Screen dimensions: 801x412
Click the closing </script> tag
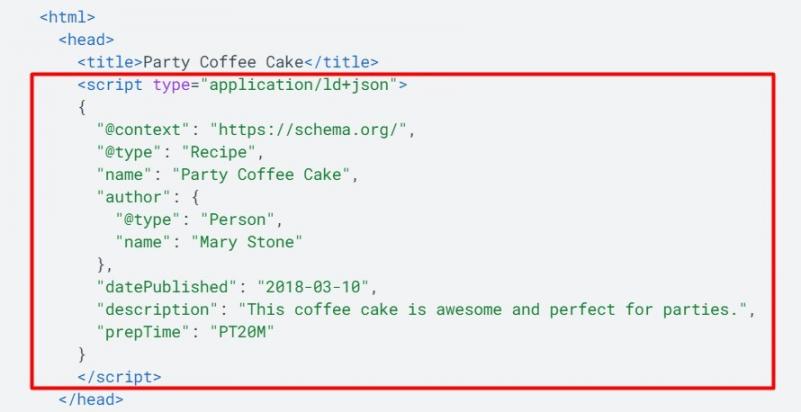tap(120, 377)
